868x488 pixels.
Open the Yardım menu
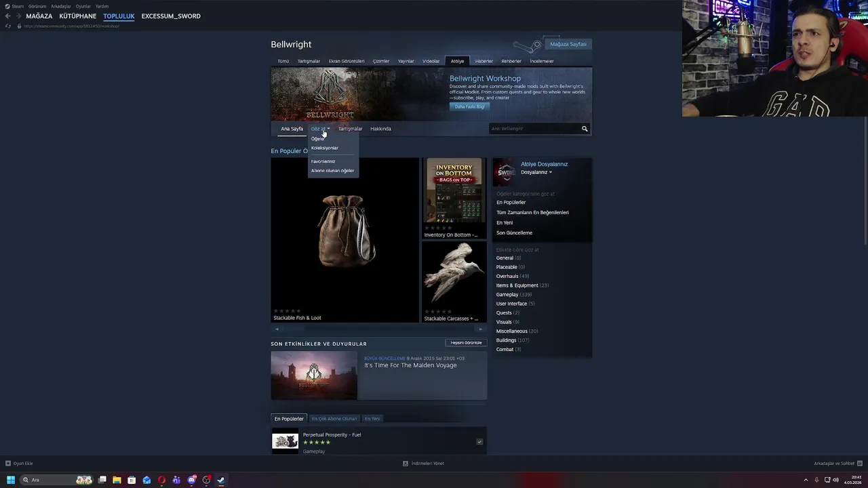point(102,6)
